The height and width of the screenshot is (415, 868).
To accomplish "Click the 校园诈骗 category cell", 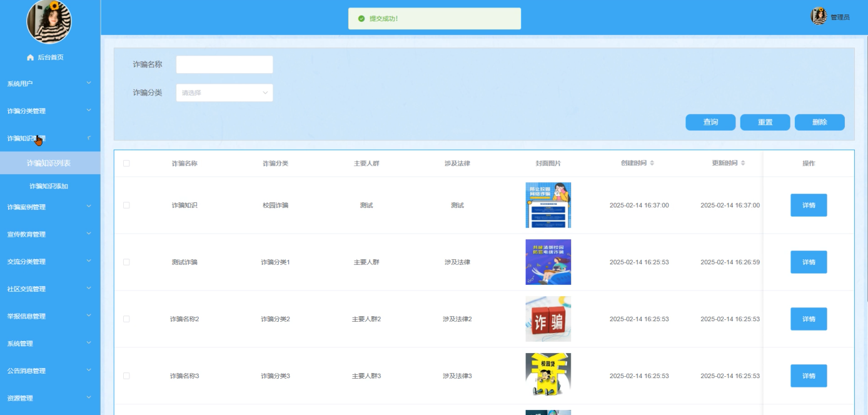I will click(275, 205).
